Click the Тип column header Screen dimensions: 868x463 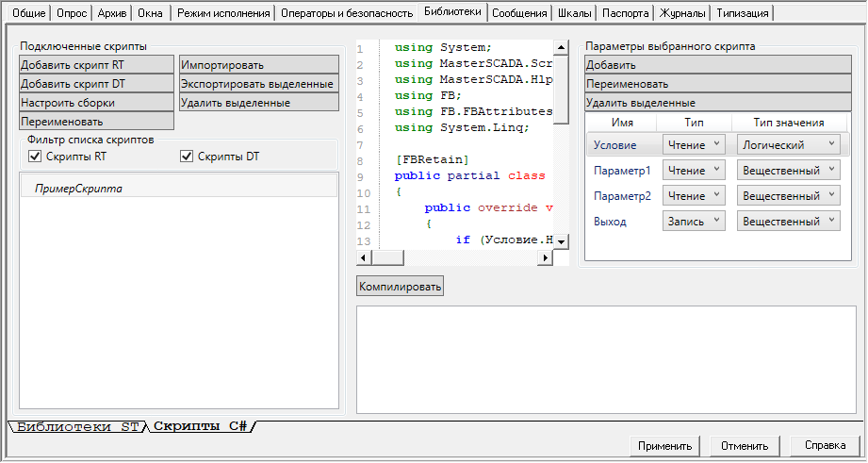tap(695, 123)
